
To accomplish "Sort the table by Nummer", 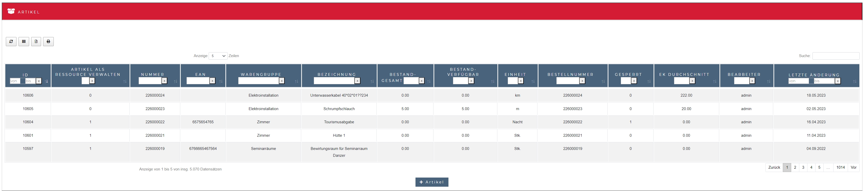I will [176, 81].
